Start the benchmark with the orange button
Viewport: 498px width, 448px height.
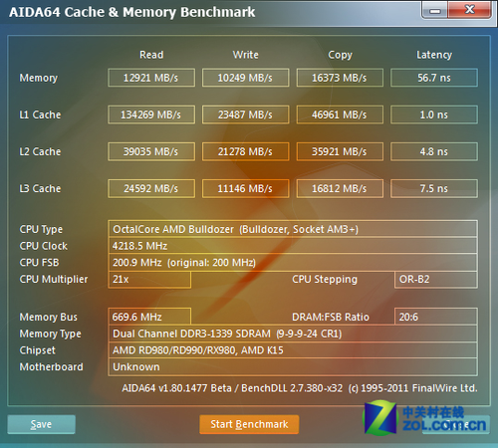coord(249,424)
